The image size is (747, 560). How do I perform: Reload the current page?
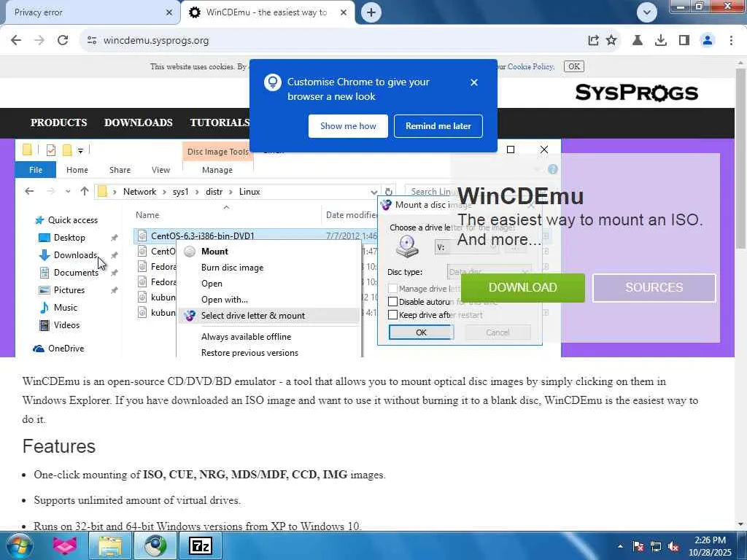63,41
